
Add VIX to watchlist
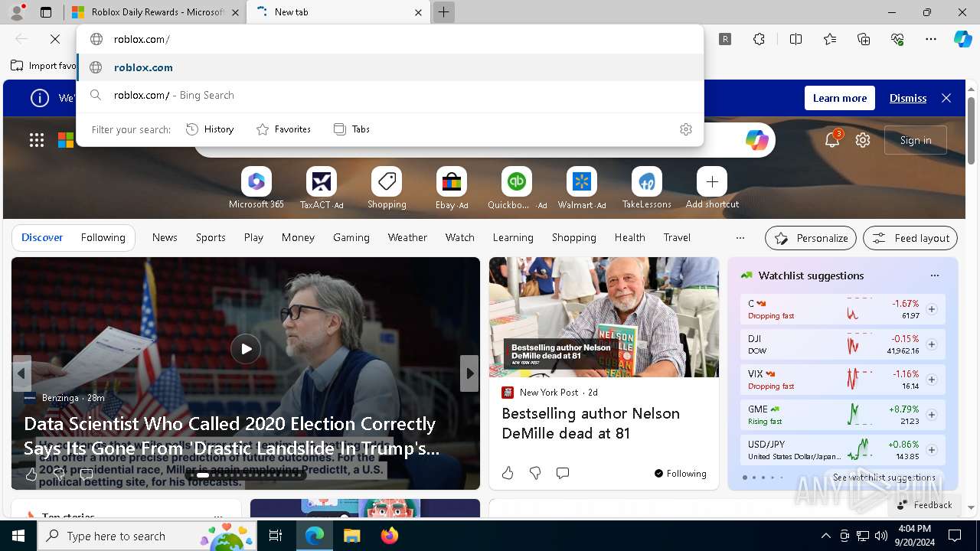[932, 380]
